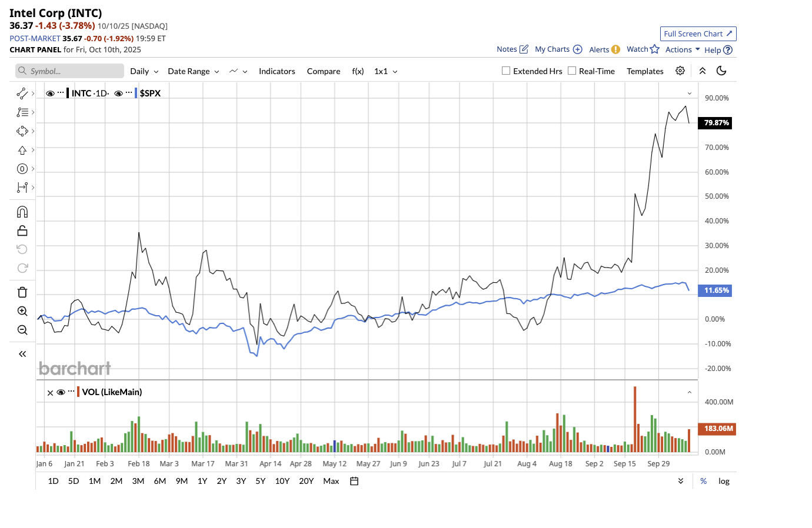Screen dimensions: 812x528
Task: Add chart to My Charts
Action: 558,49
